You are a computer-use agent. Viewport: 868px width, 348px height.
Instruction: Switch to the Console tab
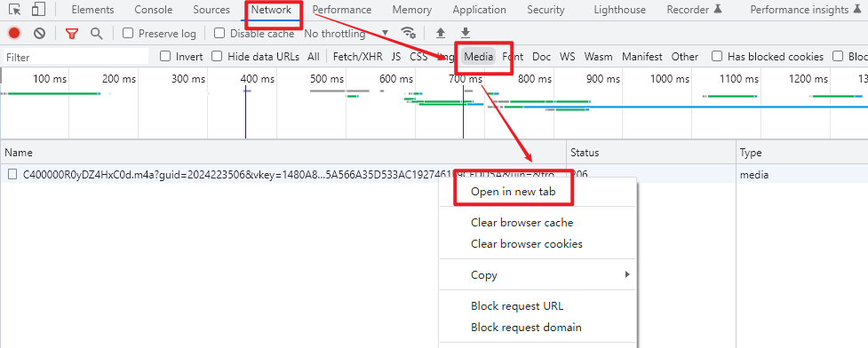tap(154, 10)
